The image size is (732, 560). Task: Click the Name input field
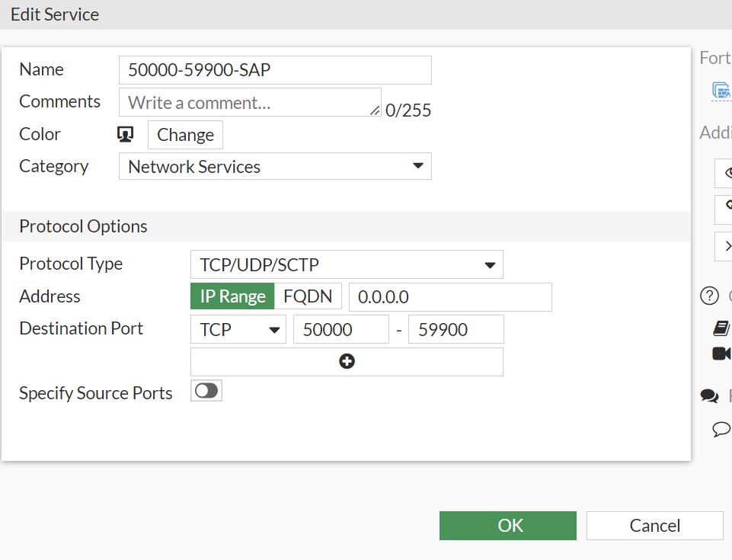pyautogui.click(x=275, y=70)
